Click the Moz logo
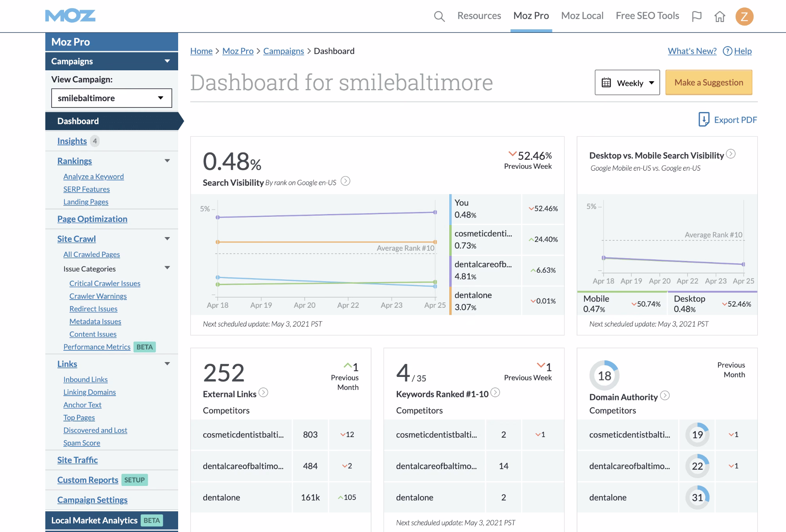The height and width of the screenshot is (532, 786). (x=70, y=16)
